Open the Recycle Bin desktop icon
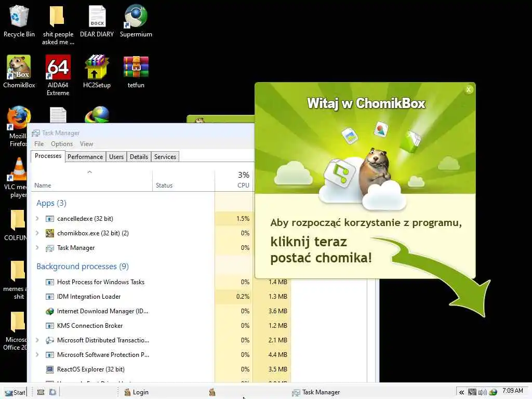This screenshot has width=532, height=399. (19, 21)
